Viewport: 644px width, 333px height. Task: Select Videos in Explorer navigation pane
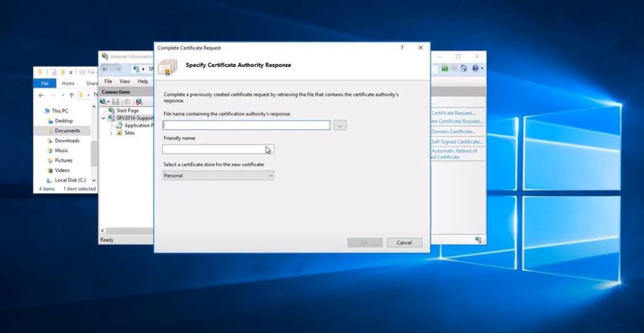click(62, 170)
